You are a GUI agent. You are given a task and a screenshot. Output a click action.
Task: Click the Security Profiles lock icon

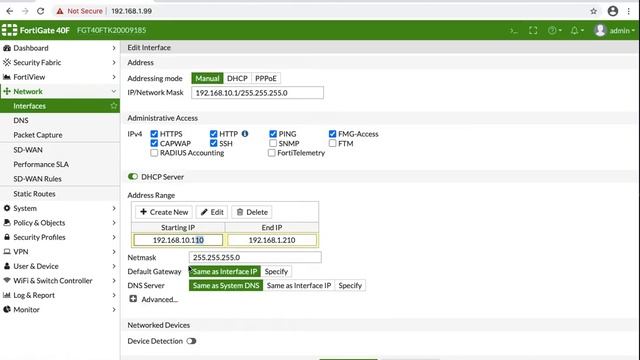pyautogui.click(x=7, y=237)
